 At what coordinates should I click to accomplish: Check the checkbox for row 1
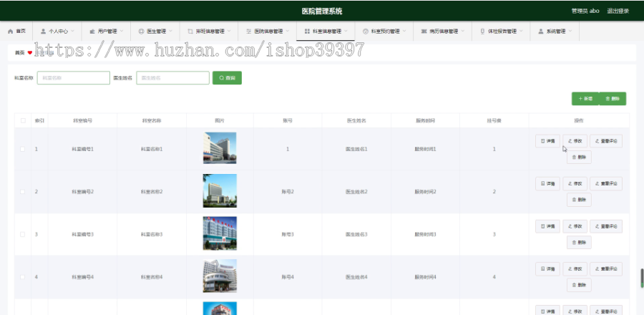(x=23, y=149)
